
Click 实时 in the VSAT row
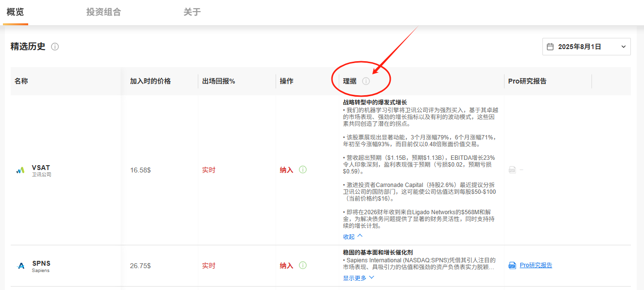(x=209, y=170)
